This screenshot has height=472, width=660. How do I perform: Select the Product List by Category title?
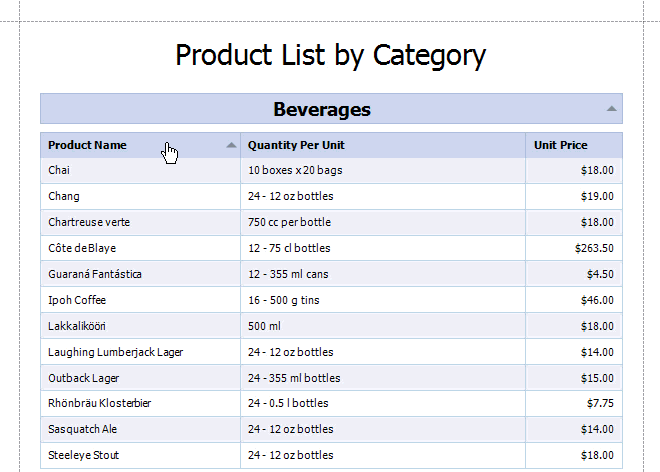pyautogui.click(x=330, y=54)
